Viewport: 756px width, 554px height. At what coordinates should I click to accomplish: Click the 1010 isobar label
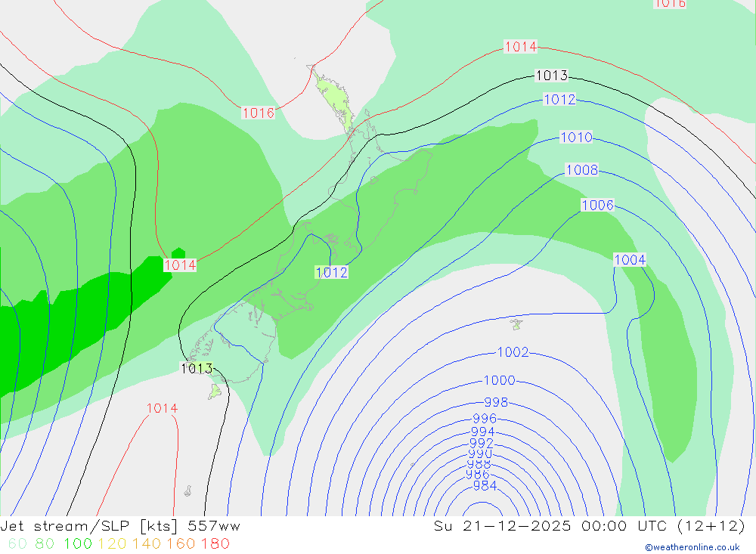(576, 137)
